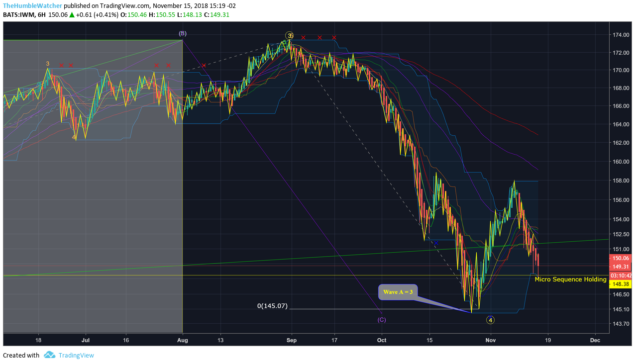This screenshot has height=364, width=635.
Task: Click the purple (C) wave label
Action: pyautogui.click(x=381, y=320)
